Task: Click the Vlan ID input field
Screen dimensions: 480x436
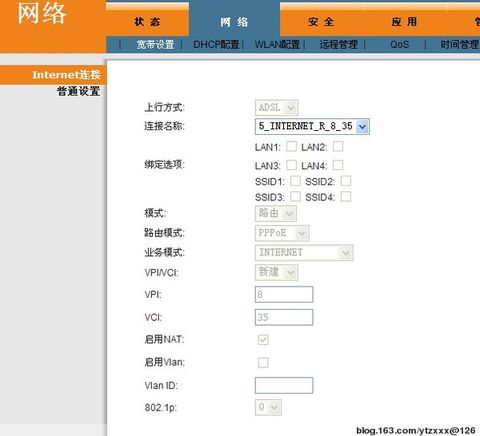Action: pyautogui.click(x=284, y=385)
